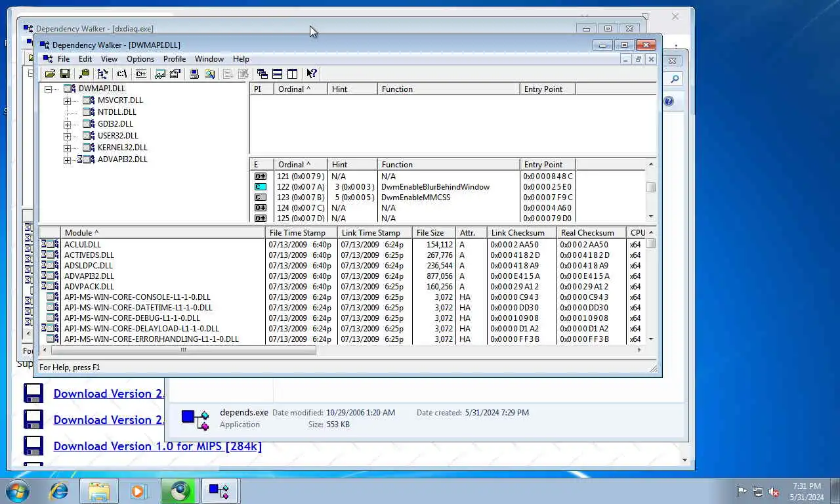Click the blue help icon in the Explorer window
840x504 pixels.
[668, 101]
